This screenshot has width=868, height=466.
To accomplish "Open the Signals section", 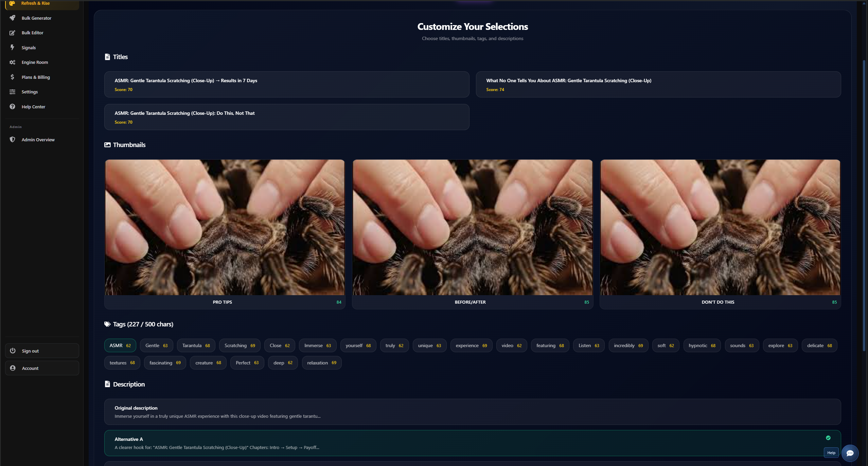I will 28,48.
